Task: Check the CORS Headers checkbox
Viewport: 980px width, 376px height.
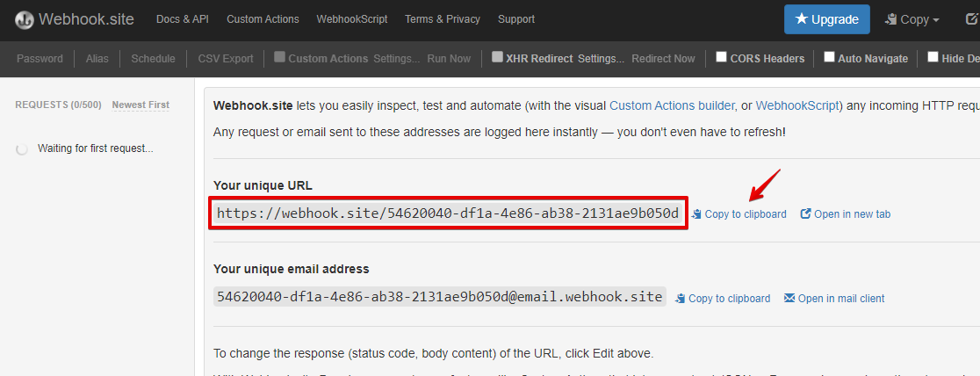Action: tap(721, 58)
